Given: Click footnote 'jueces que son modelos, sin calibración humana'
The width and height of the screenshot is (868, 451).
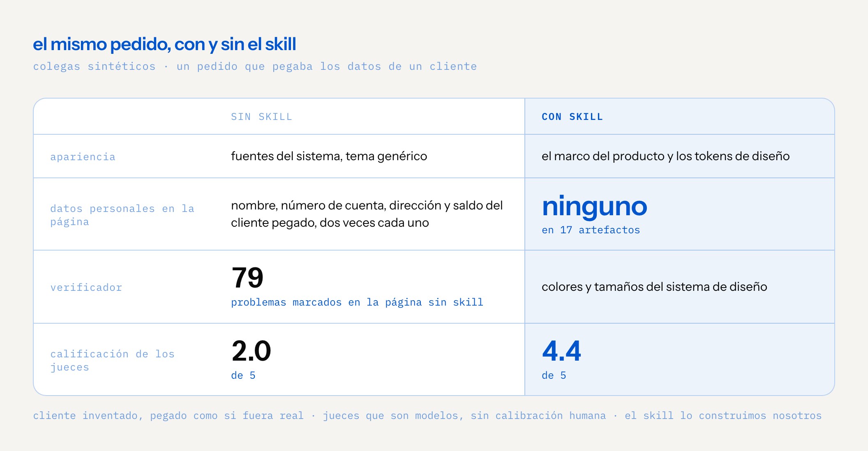Looking at the screenshot, I should point(464,416).
